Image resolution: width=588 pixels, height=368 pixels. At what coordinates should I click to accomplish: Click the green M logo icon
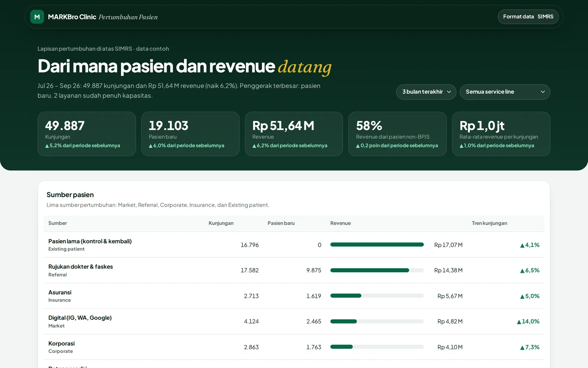click(x=37, y=17)
